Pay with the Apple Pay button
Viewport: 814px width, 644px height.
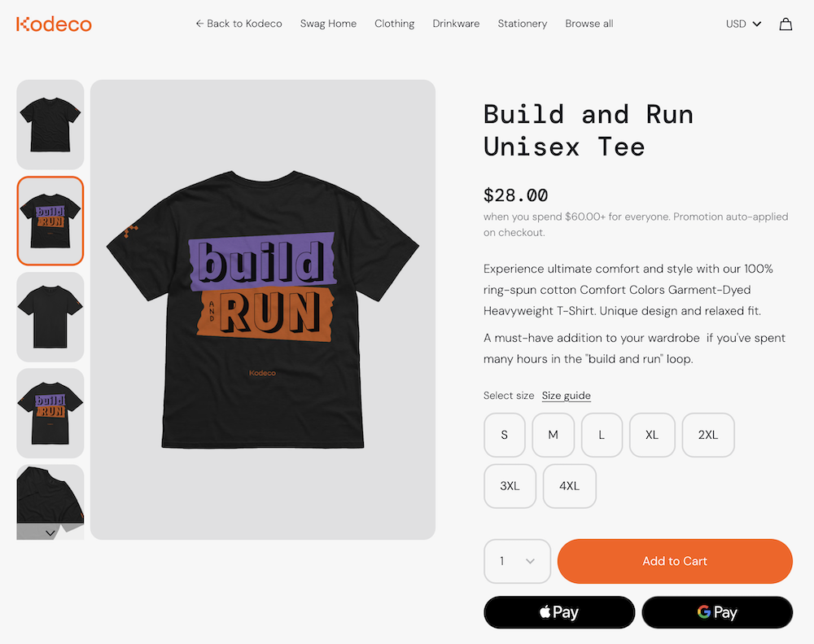[559, 612]
